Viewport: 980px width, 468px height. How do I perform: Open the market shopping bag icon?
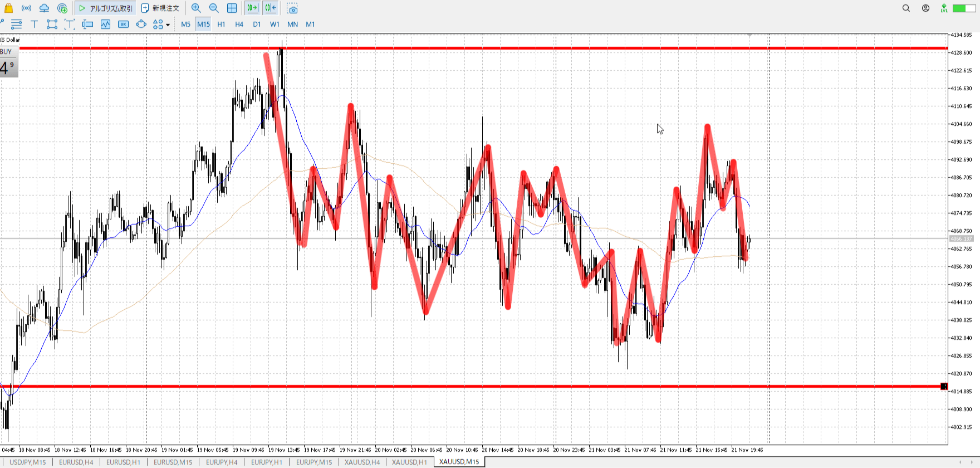coord(8,8)
